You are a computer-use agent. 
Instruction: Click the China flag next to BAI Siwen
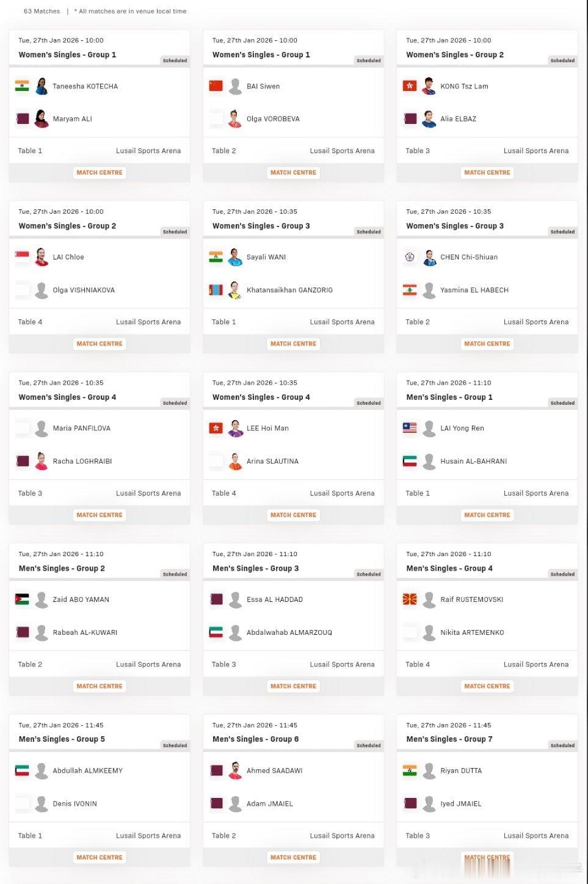click(x=216, y=86)
